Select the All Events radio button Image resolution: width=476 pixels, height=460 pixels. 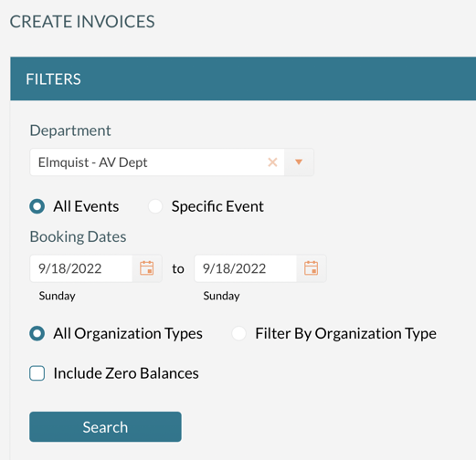click(x=37, y=206)
